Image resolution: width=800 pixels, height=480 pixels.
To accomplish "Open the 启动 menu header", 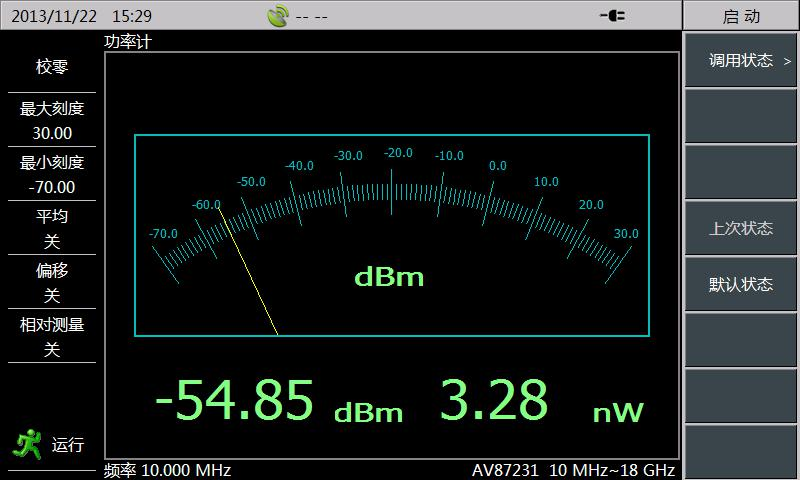I will pyautogui.click(x=741, y=16).
